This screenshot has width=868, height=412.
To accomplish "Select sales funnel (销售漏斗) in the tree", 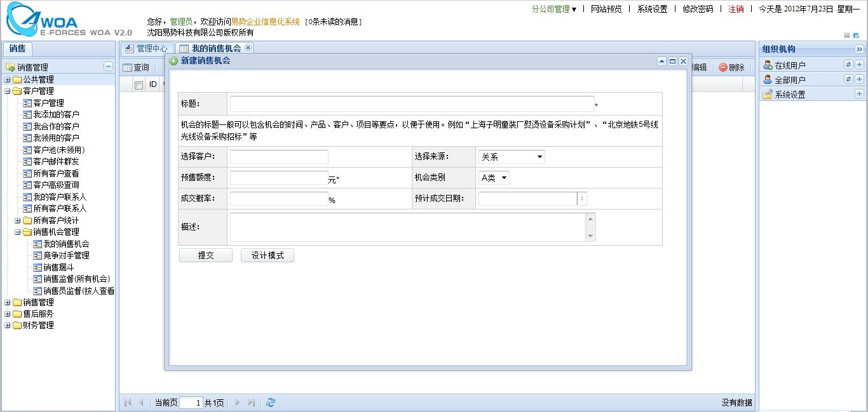I will (58, 267).
